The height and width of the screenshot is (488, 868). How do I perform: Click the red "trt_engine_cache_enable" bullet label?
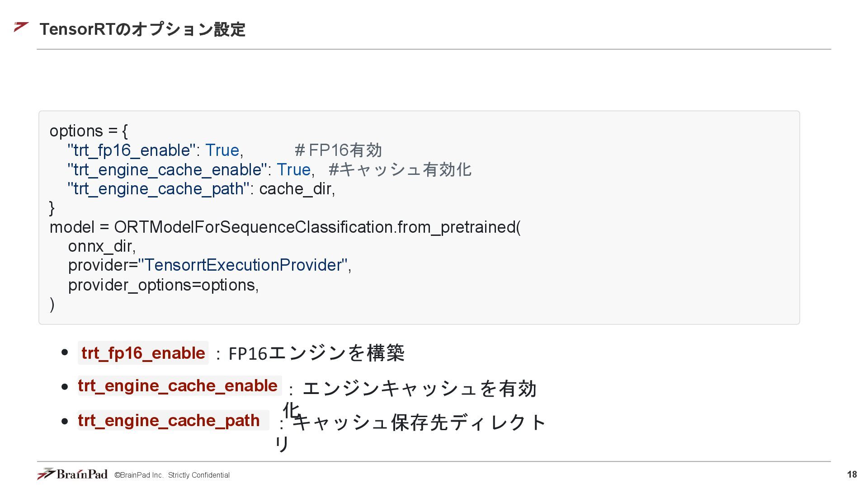click(x=178, y=386)
